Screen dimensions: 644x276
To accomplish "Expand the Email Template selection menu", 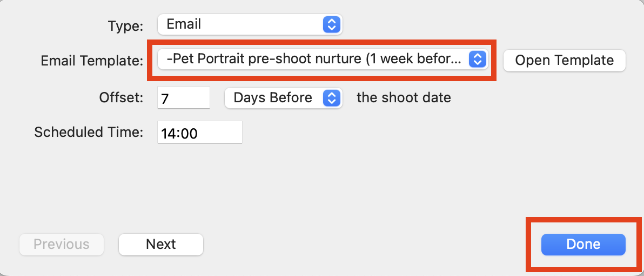I will coord(323,59).
